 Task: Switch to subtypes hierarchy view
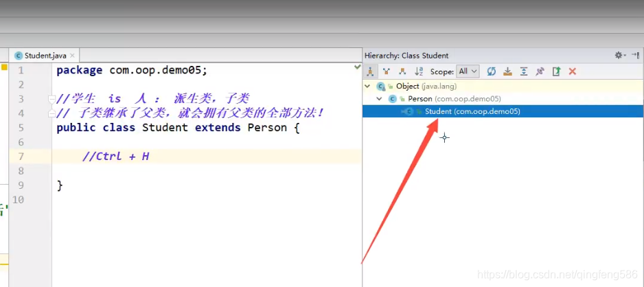(402, 71)
